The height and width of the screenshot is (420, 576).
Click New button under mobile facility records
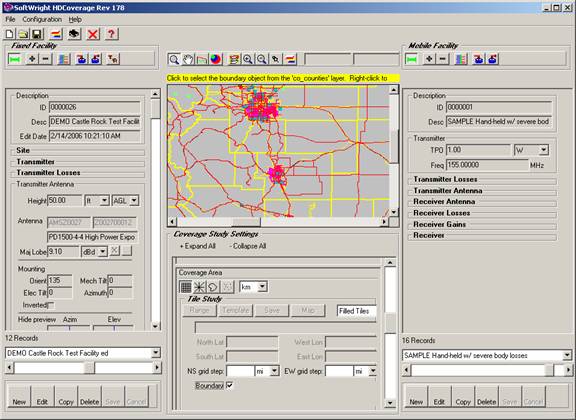(x=416, y=396)
